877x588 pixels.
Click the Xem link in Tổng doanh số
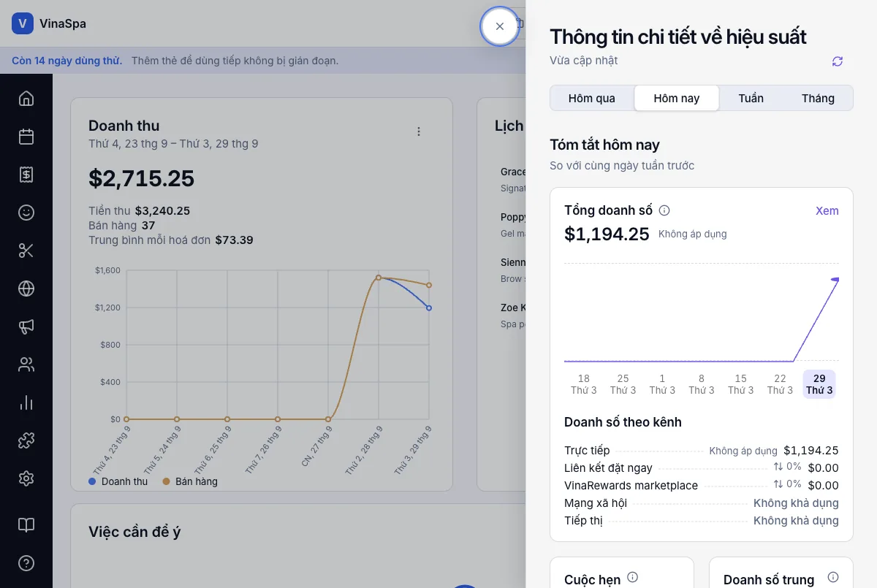point(827,210)
